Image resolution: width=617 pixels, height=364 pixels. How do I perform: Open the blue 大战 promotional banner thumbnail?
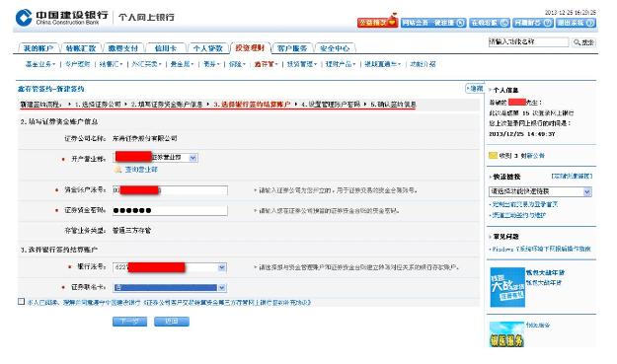click(x=507, y=287)
